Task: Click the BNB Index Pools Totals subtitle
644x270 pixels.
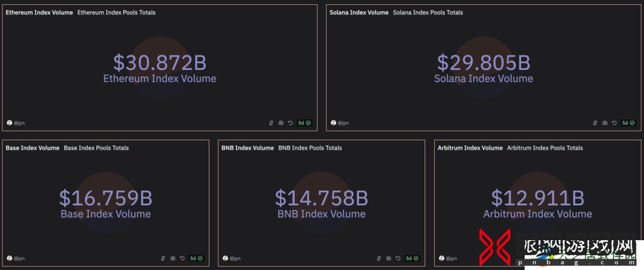Action: (x=310, y=148)
